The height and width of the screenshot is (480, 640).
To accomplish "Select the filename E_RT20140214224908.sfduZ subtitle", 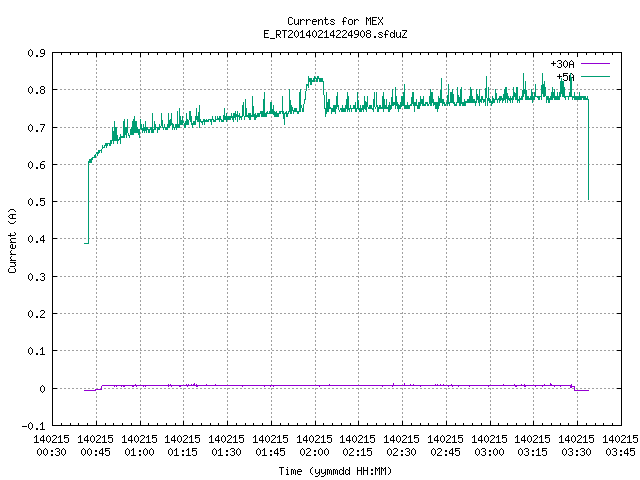I will [335, 34].
